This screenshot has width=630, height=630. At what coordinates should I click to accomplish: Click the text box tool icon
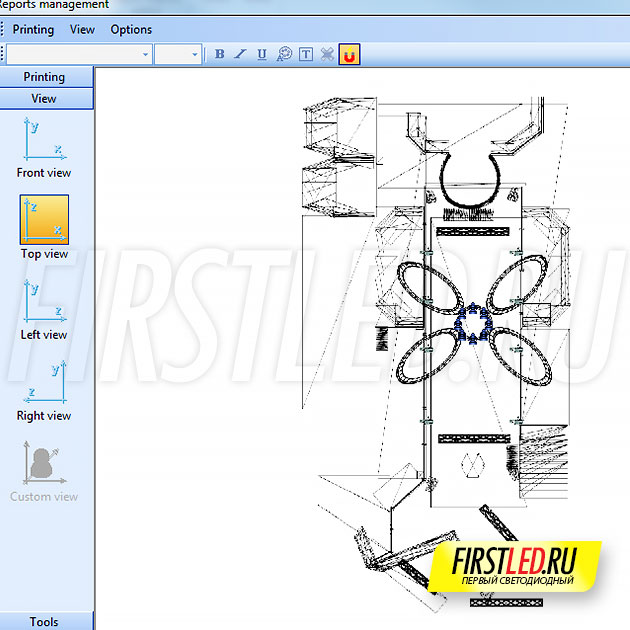coord(305,54)
